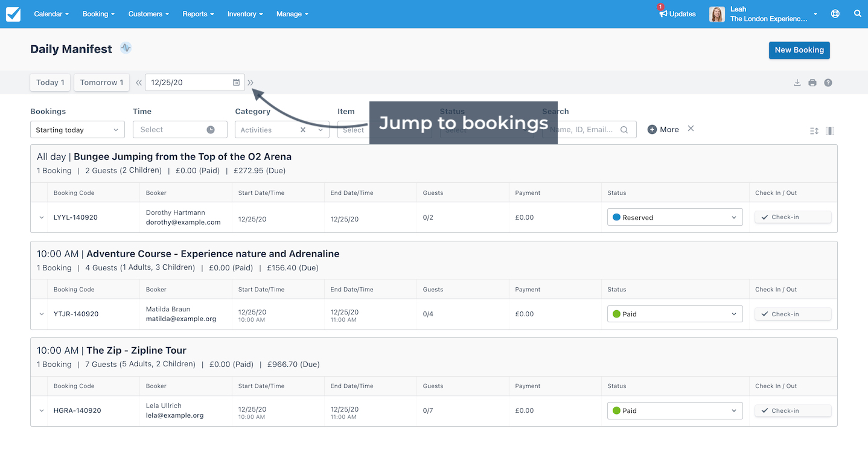Click dorothy@example.com email
This screenshot has width=868, height=475.
(183, 222)
